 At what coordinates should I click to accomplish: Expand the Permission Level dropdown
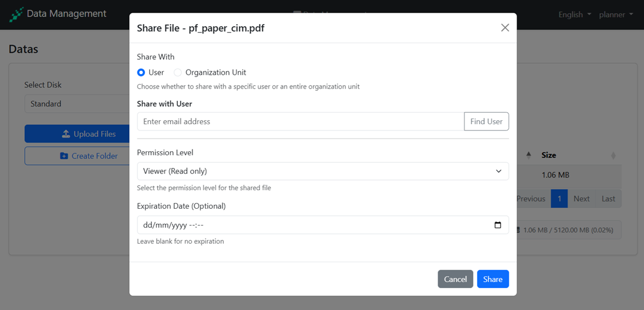tap(322, 171)
